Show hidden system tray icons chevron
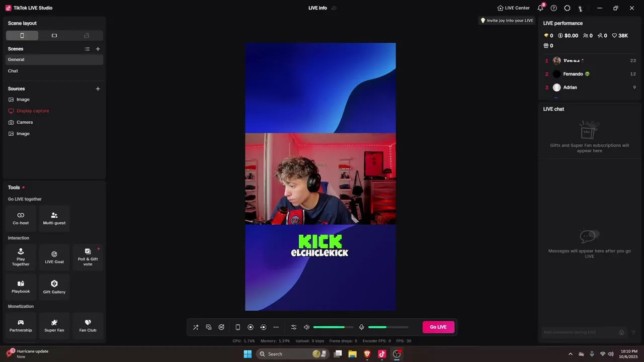 [570, 354]
